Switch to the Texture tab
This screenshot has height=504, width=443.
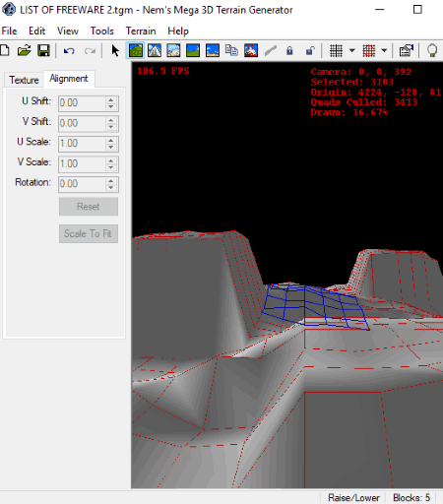point(24,80)
